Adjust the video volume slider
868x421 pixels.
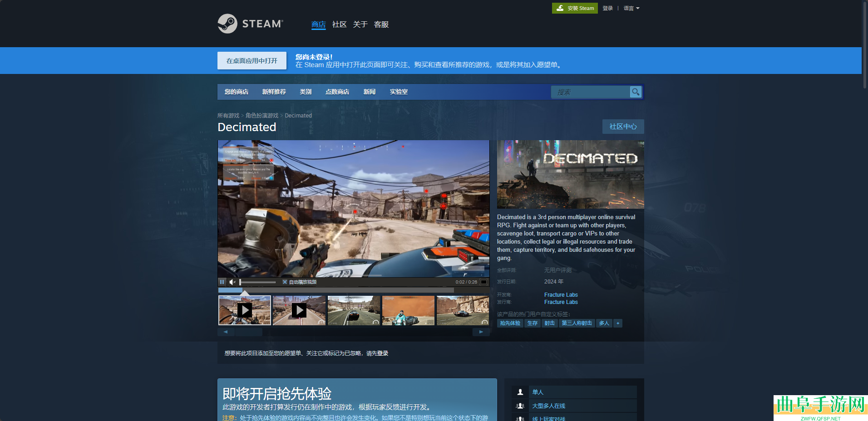click(x=257, y=282)
